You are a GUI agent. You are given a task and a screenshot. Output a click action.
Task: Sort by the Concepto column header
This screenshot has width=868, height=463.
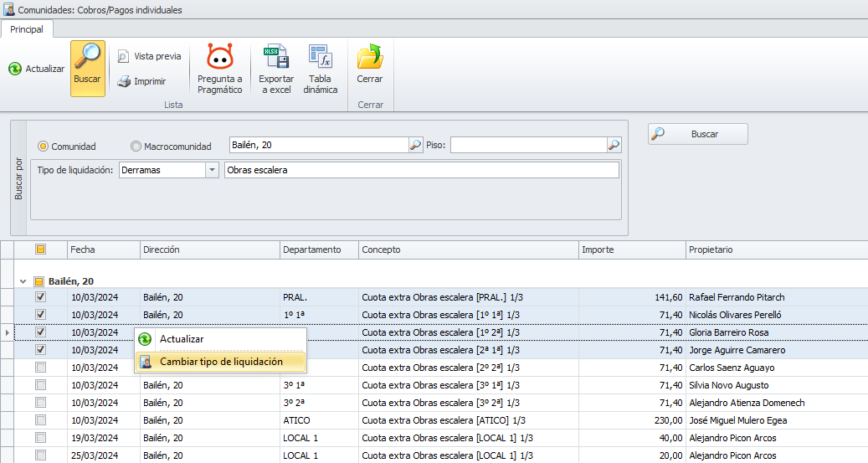(x=469, y=250)
